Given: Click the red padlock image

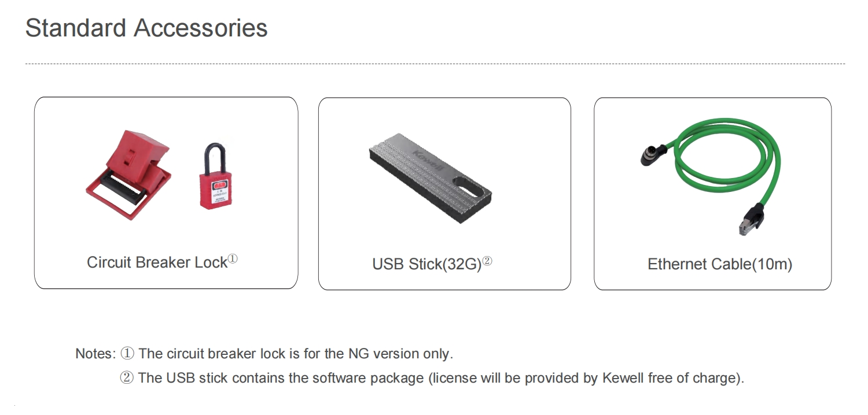Looking at the screenshot, I should 215,176.
